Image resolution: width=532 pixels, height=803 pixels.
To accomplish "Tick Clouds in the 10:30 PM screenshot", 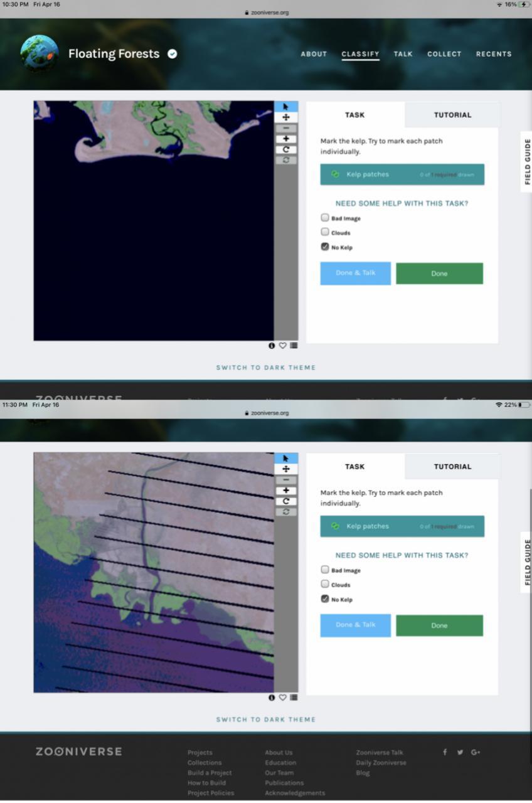I will point(325,232).
